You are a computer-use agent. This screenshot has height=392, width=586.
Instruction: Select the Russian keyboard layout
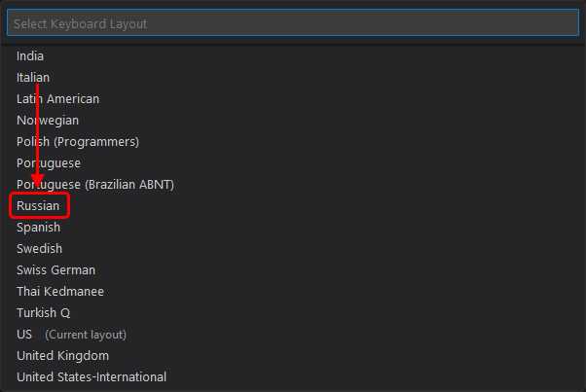pos(38,206)
